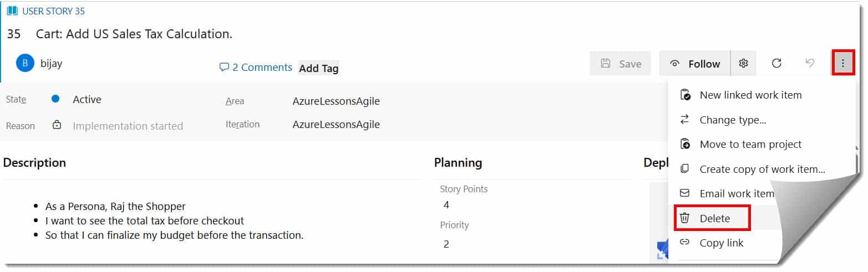Click the revert changes undo icon

[810, 63]
